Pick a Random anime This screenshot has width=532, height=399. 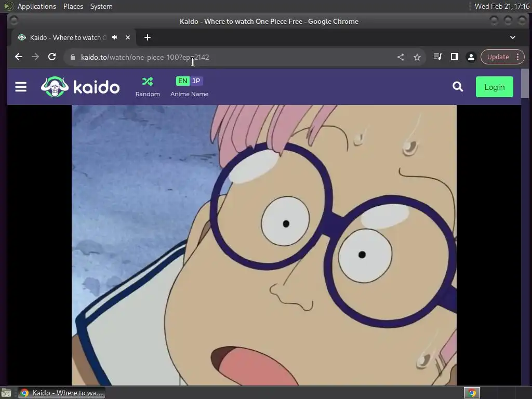pyautogui.click(x=148, y=87)
